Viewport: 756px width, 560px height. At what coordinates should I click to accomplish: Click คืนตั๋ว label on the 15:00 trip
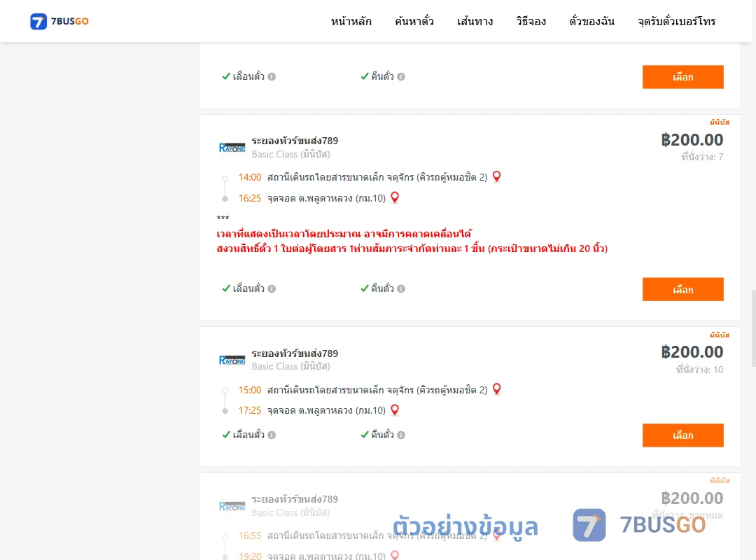point(382,435)
